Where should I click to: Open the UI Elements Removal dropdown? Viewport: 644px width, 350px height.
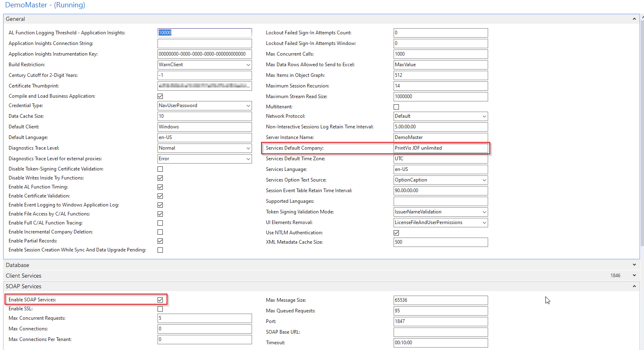tap(484, 222)
